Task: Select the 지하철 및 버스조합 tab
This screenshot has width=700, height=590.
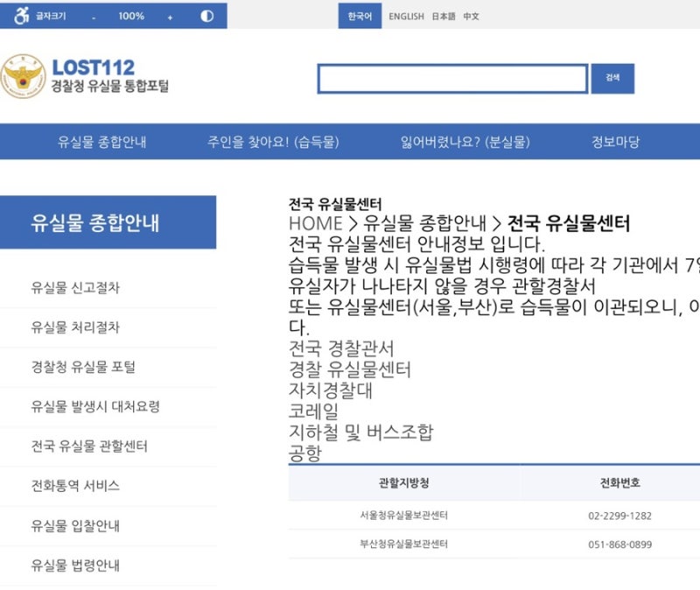Action: coord(361,432)
